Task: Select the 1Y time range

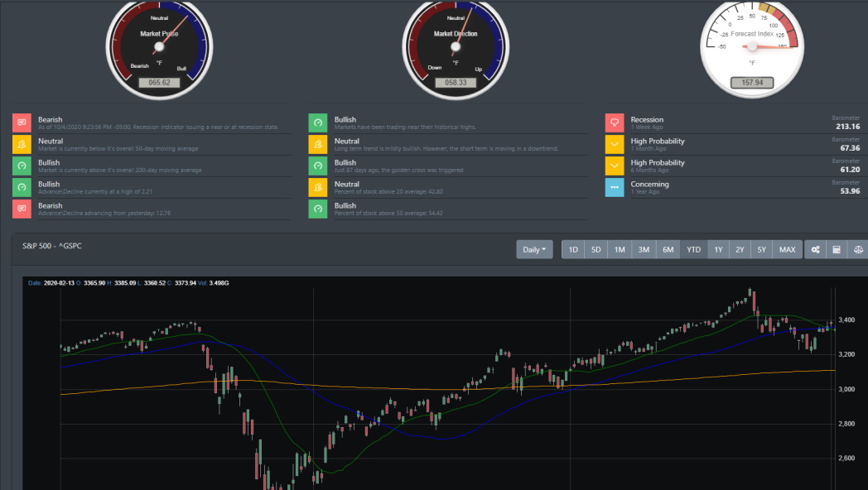Action: point(719,249)
